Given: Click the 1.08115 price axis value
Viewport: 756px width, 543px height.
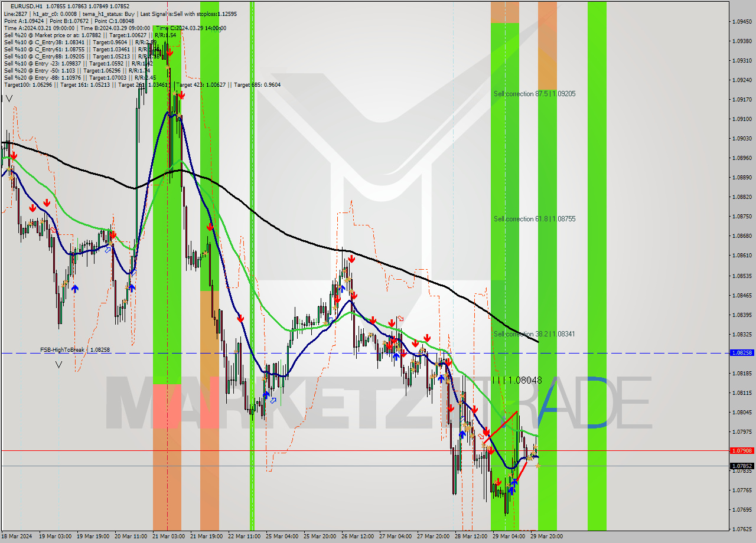Looking at the screenshot, I should [742, 392].
